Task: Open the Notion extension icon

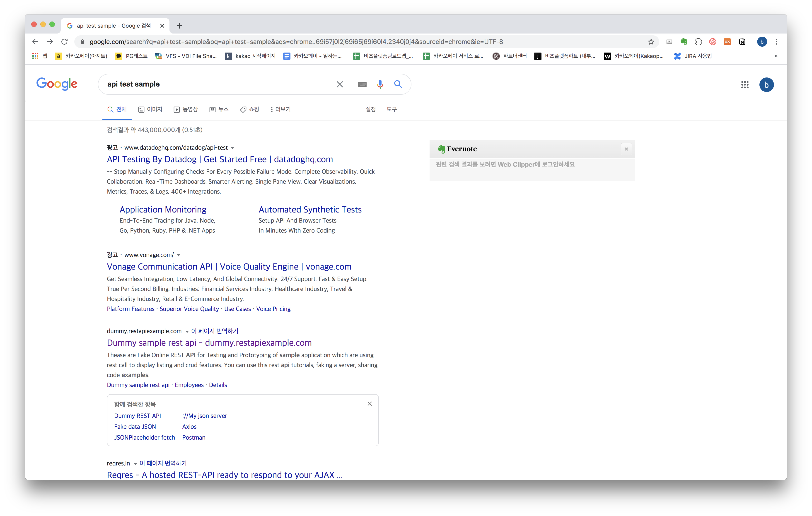Action: tap(742, 42)
